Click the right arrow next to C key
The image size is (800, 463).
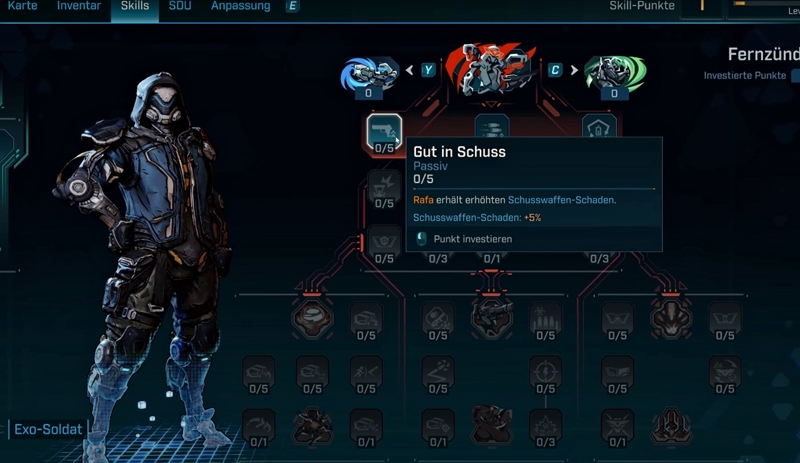tap(574, 70)
